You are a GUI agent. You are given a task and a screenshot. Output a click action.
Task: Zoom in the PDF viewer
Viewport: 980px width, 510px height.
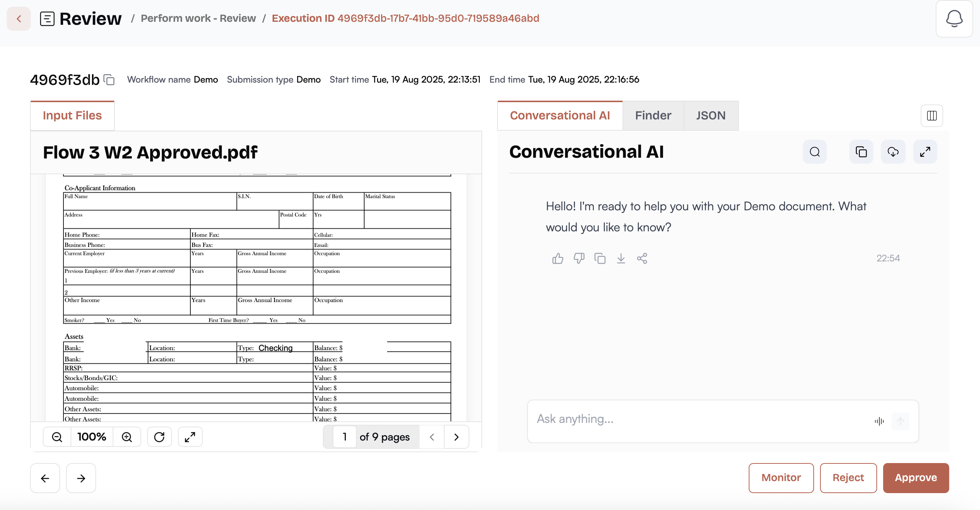pyautogui.click(x=127, y=437)
